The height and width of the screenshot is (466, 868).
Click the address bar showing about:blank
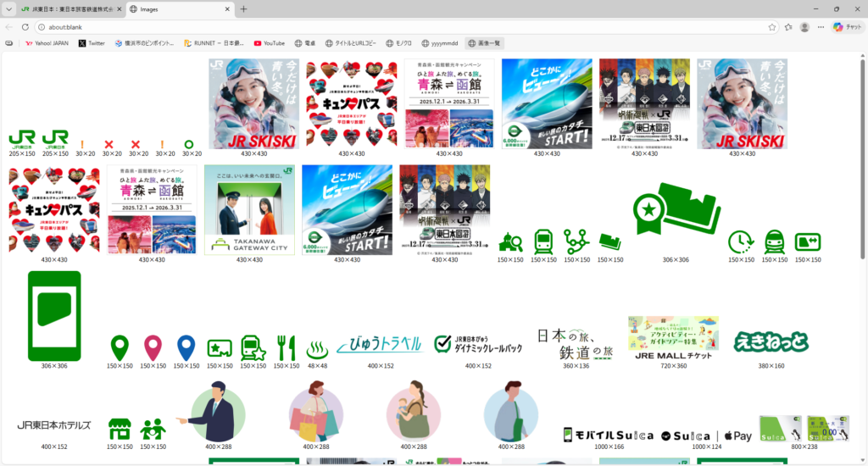(x=398, y=27)
